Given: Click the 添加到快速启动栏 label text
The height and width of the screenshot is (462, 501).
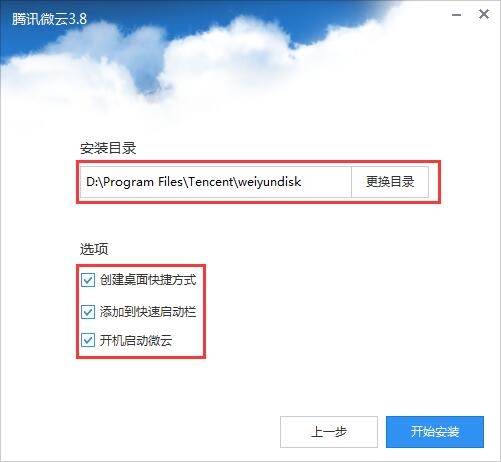Looking at the screenshot, I should tap(148, 312).
